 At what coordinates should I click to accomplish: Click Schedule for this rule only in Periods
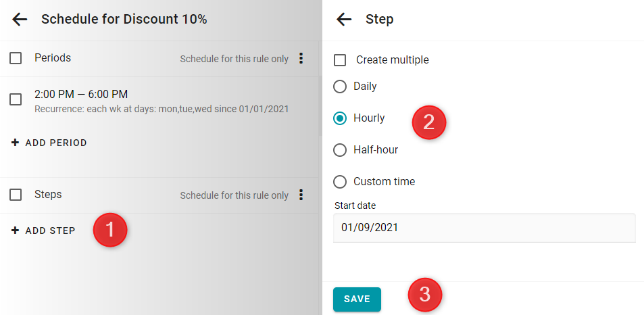pos(234,59)
